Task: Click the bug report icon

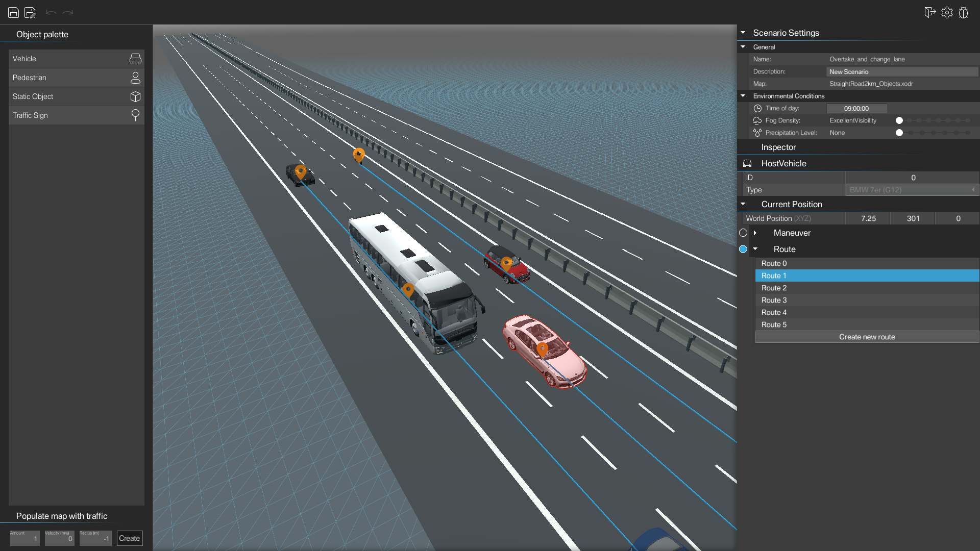Action: coord(964,13)
